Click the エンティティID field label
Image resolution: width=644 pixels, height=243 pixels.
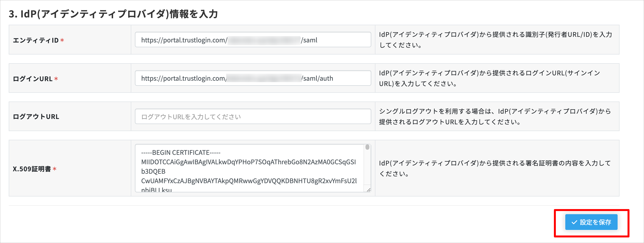(x=36, y=40)
